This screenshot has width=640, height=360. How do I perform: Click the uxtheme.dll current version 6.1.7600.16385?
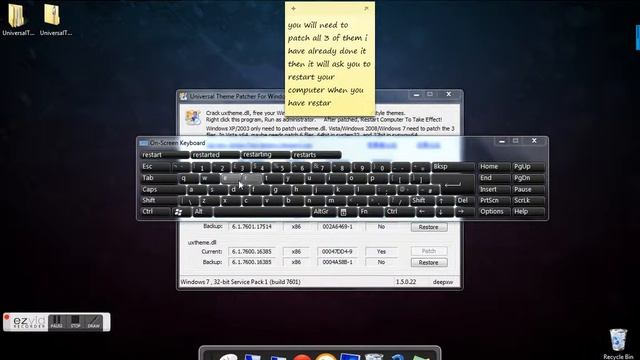pyautogui.click(x=251, y=252)
